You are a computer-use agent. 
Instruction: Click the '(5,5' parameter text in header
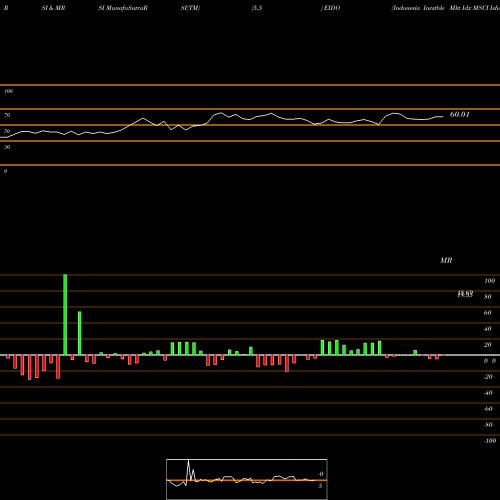[257, 8]
